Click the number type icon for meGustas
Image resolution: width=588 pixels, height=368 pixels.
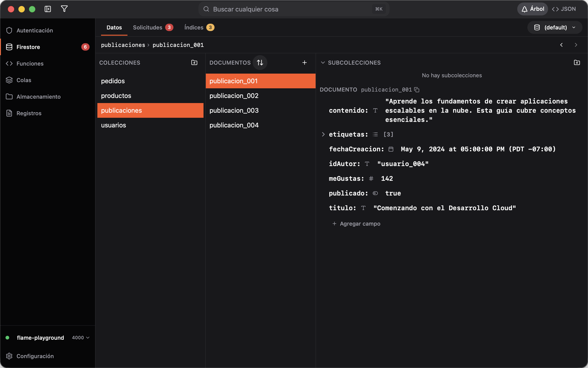[x=371, y=179]
